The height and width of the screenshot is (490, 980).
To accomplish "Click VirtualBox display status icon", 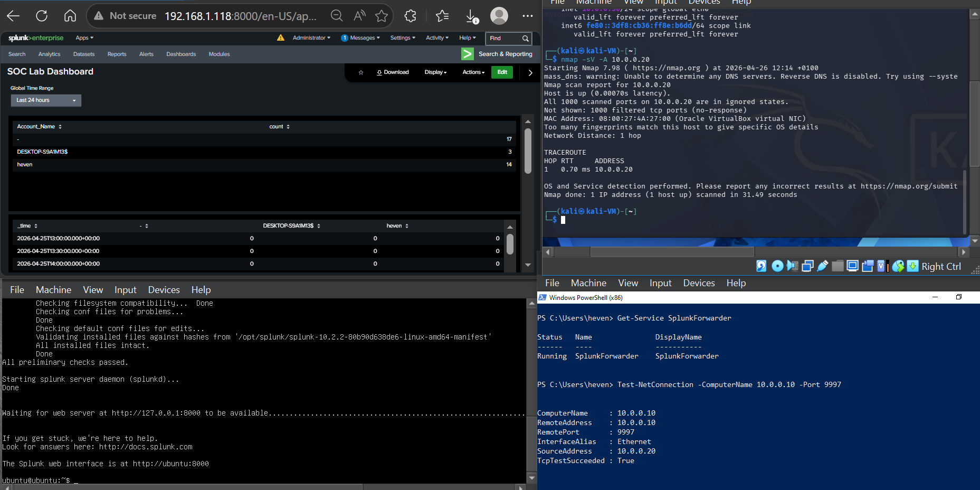I will pos(852,266).
